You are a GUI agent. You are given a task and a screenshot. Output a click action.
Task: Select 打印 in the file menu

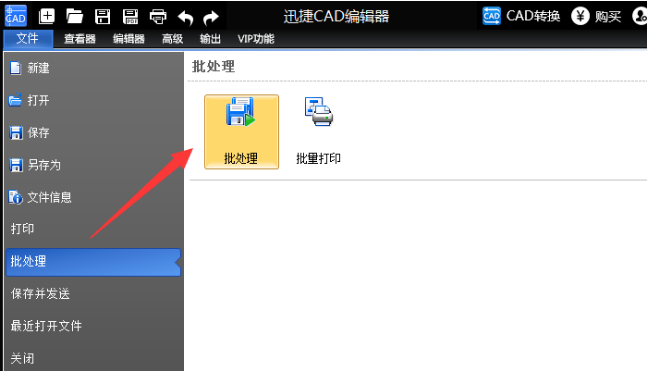93,229
